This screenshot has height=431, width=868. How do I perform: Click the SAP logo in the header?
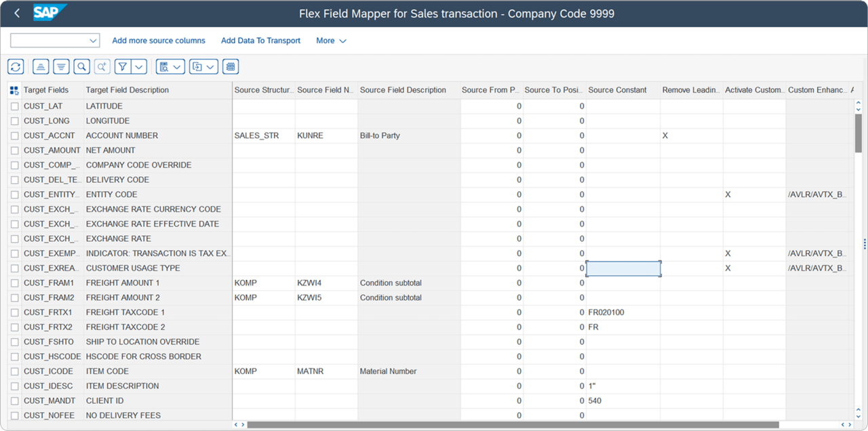[x=50, y=13]
